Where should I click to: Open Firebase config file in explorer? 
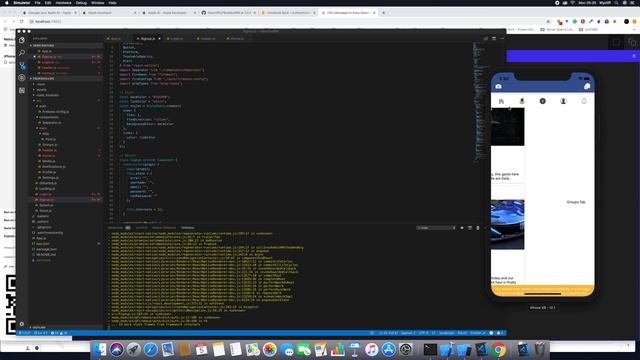(56, 111)
